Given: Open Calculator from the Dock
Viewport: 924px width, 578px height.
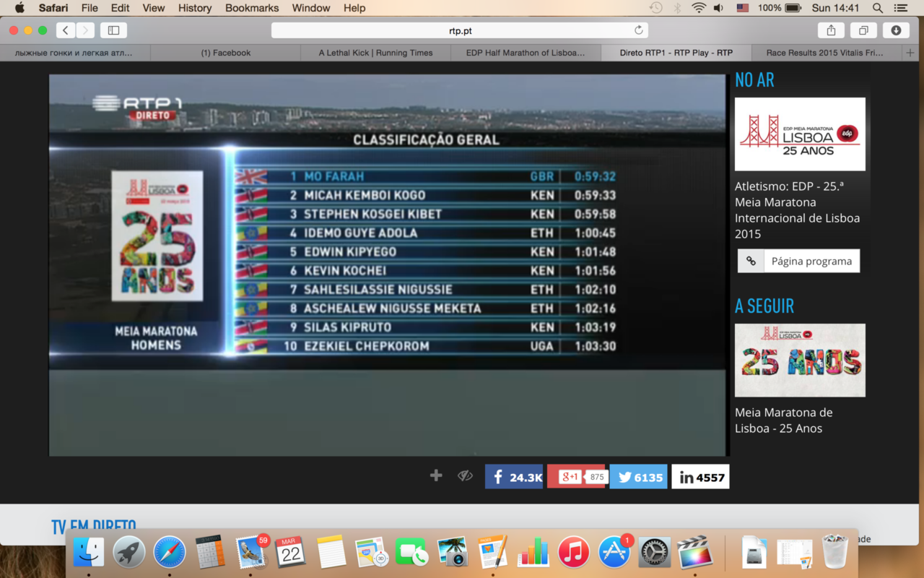Looking at the screenshot, I should pyautogui.click(x=210, y=553).
